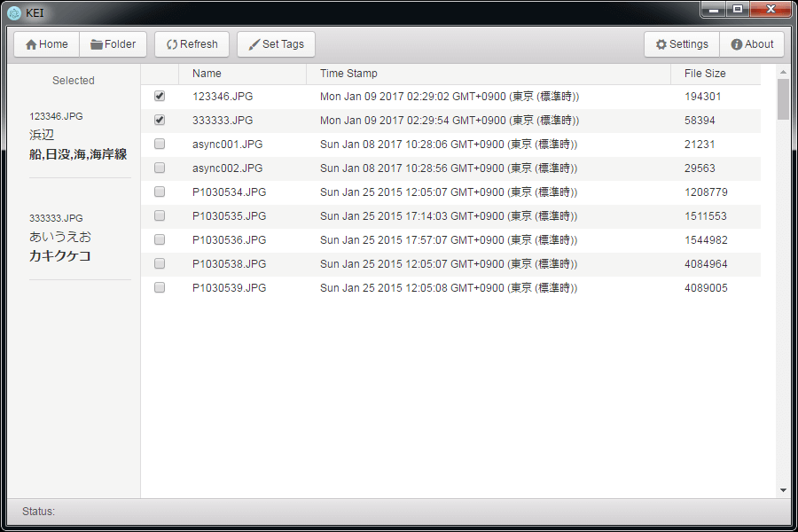Click the Name column header
Screen dimensions: 798x532
(242, 74)
